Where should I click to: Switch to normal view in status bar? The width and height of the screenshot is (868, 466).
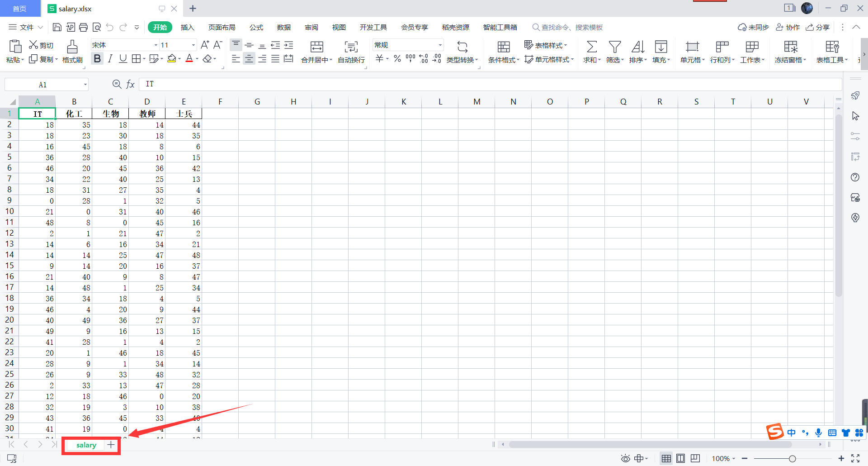point(666,459)
